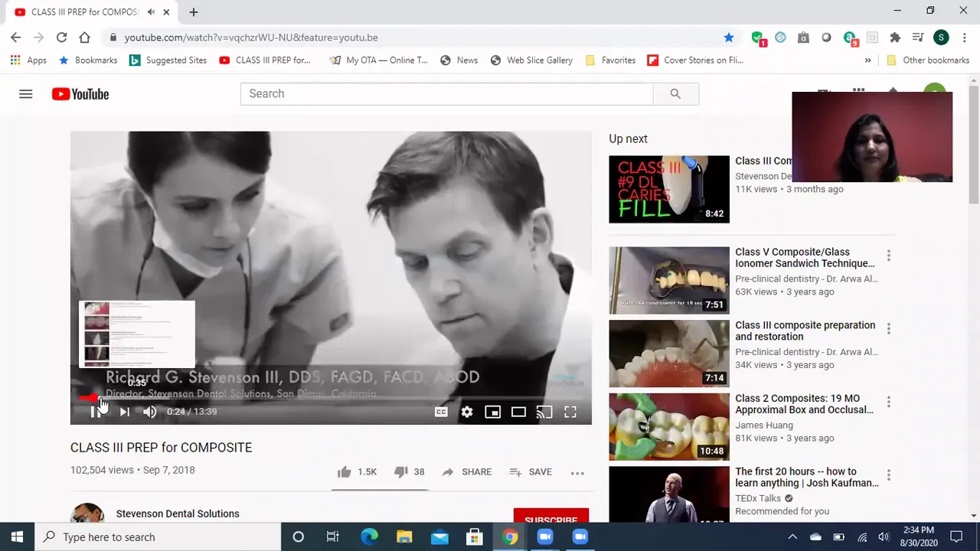980x551 pixels.
Task: Skip to next video in player
Action: (124, 412)
